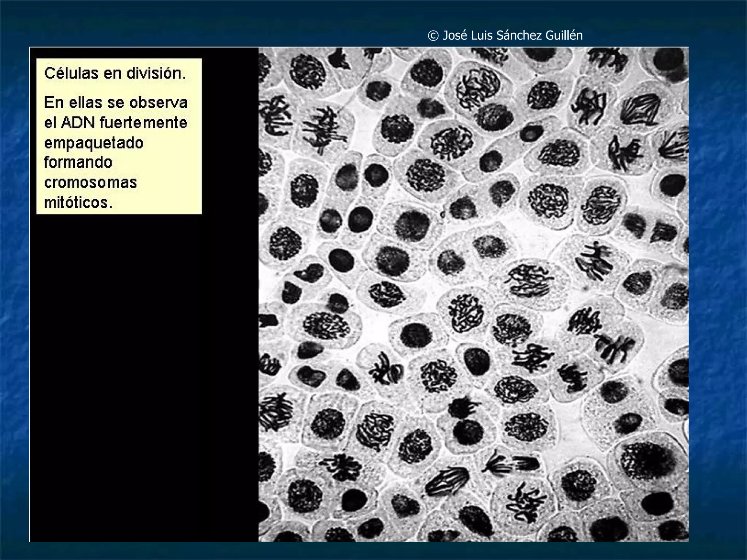The height and width of the screenshot is (560, 747).
Task: Click the name 'José' in the credit
Action: [454, 35]
